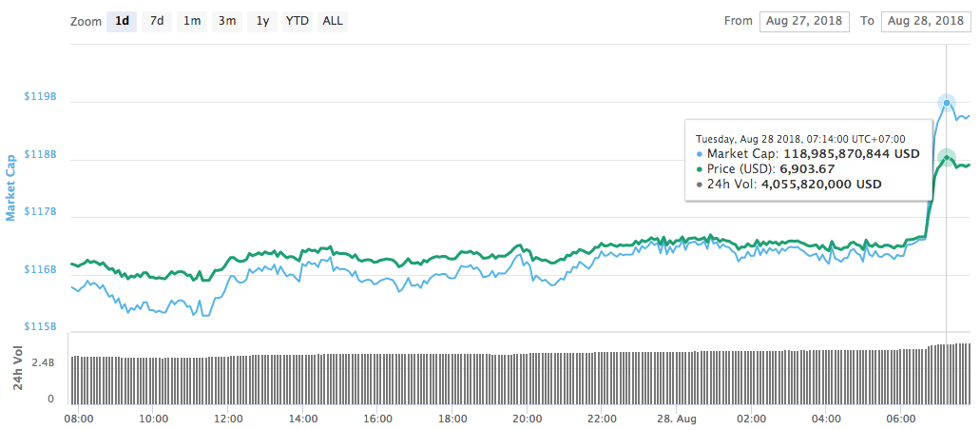The image size is (980, 430).
Task: Show ALL time range
Action: tap(333, 21)
